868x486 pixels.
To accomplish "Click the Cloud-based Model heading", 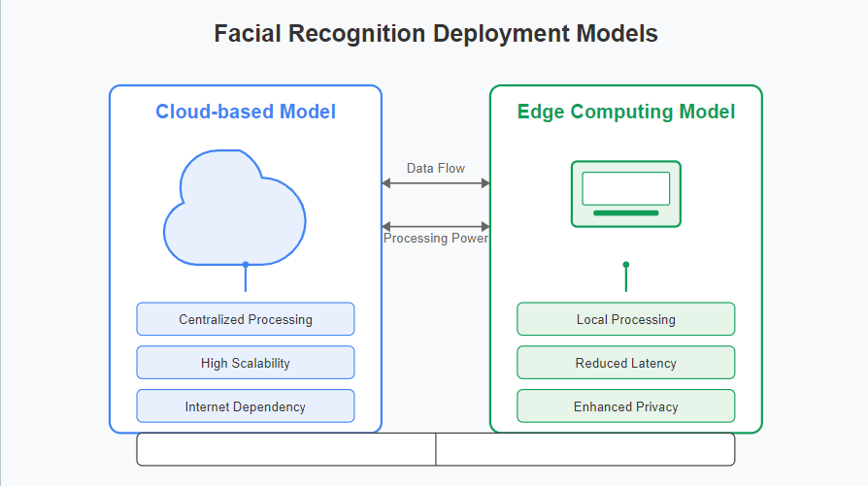I will [x=246, y=112].
